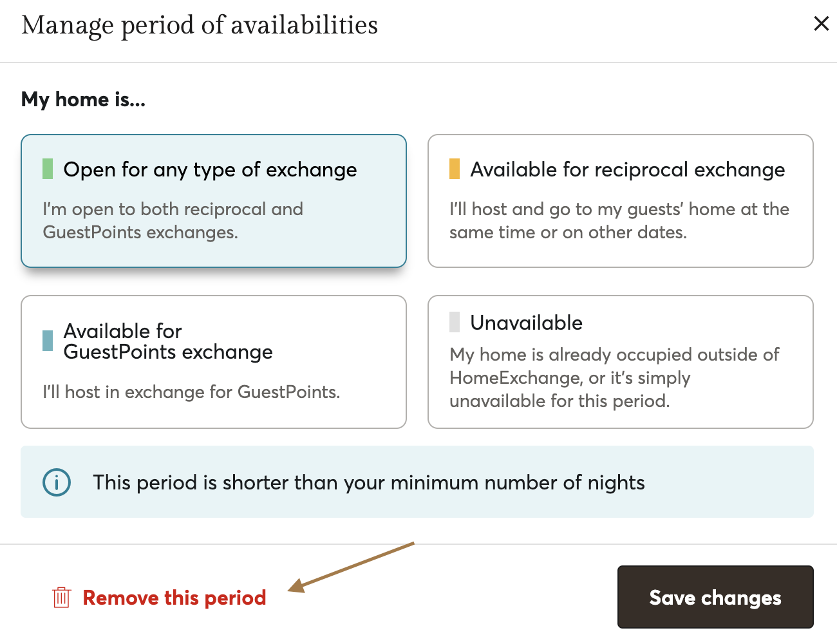Click Remove this period link
837x644 pixels.
pyautogui.click(x=174, y=598)
